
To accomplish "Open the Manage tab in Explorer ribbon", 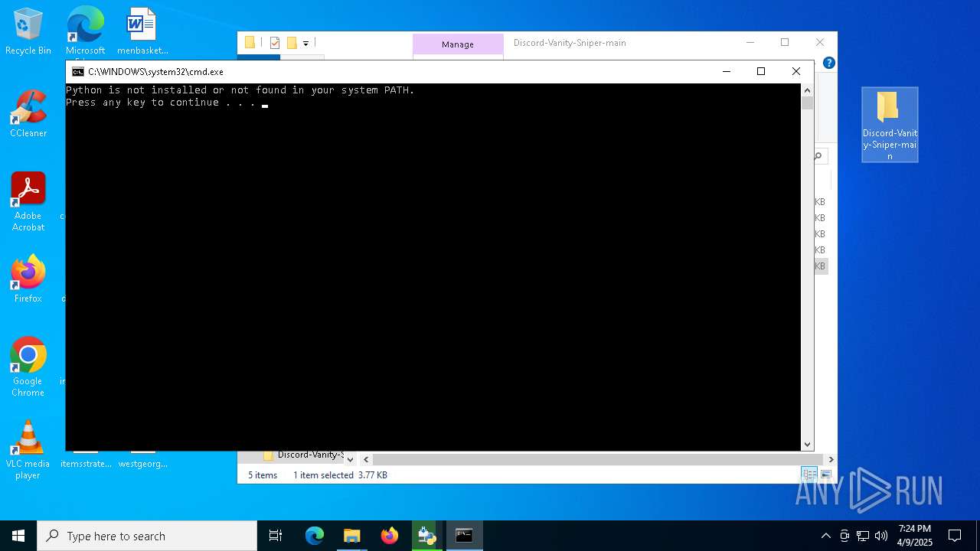I will coord(458,44).
